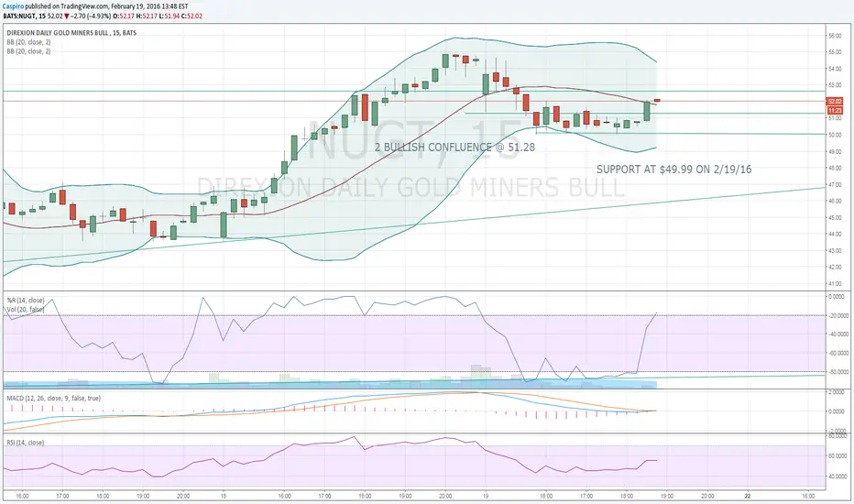Click the 41.00 price axis label
Screen dimensions: 854x504
(835, 284)
